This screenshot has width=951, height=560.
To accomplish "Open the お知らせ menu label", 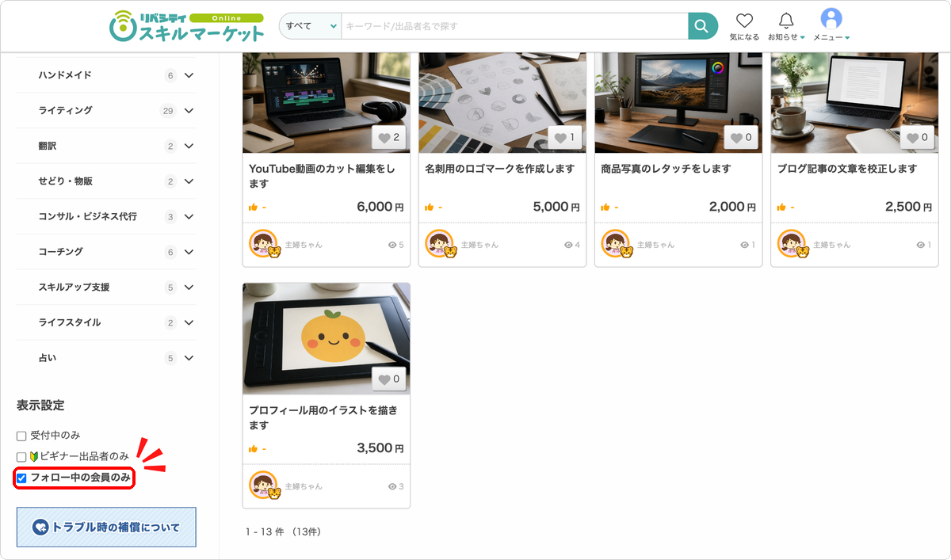I will (x=786, y=37).
